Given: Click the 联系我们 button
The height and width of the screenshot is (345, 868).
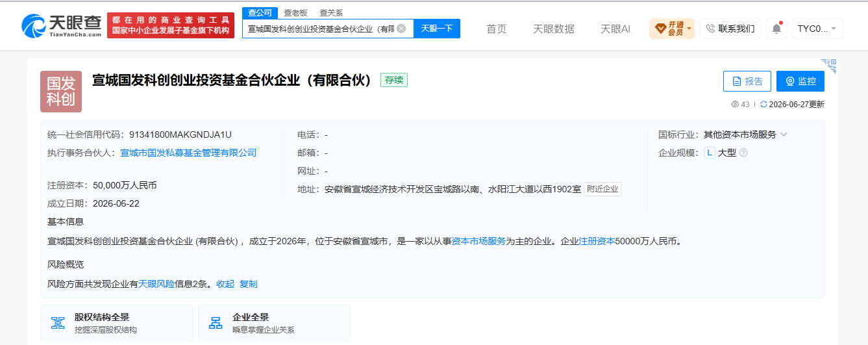Looking at the screenshot, I should click(730, 29).
